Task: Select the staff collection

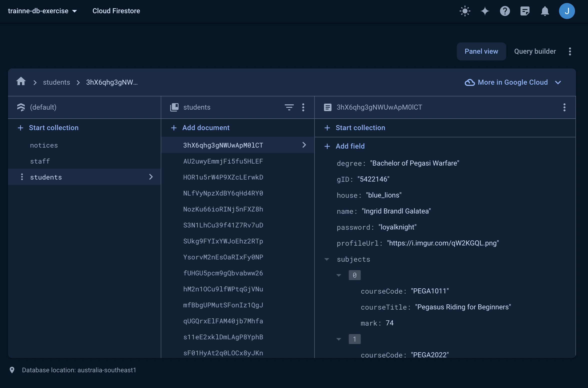Action: [84, 161]
